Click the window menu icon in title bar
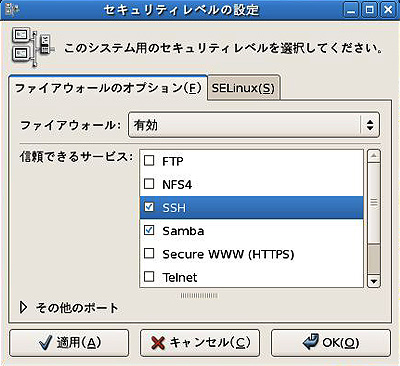Viewport: 400px width, 366px height. click(10, 9)
